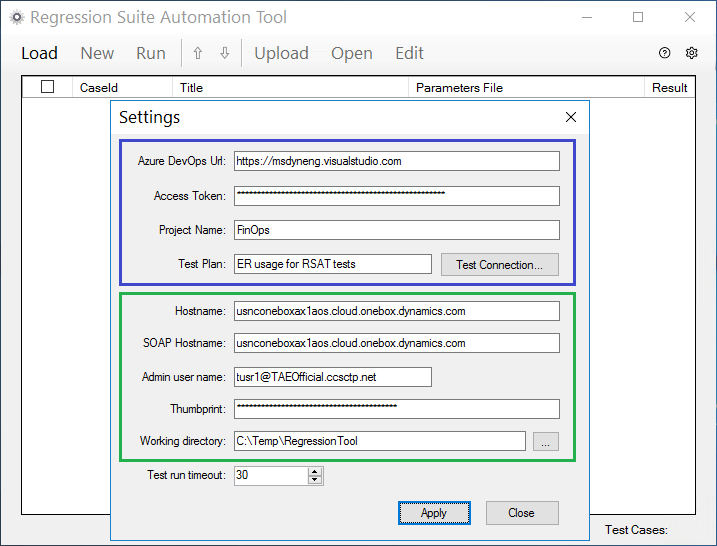The image size is (717, 546).
Task: Click the Test Plan input field
Action: click(332, 264)
